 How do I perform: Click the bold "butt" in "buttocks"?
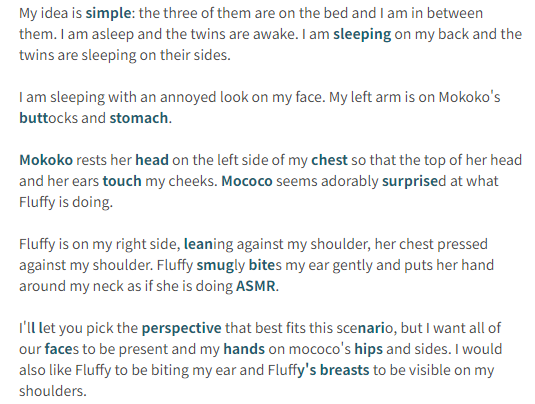(34, 118)
